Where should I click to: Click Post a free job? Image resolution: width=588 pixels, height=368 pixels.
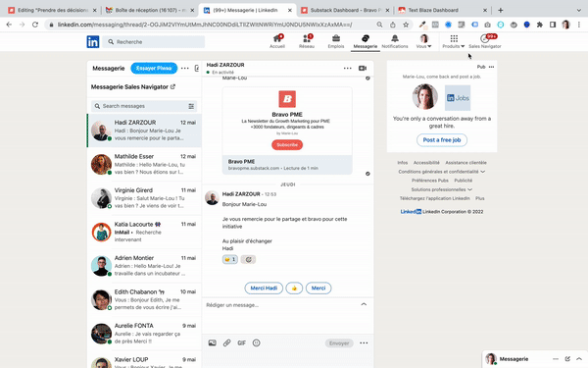442,140
